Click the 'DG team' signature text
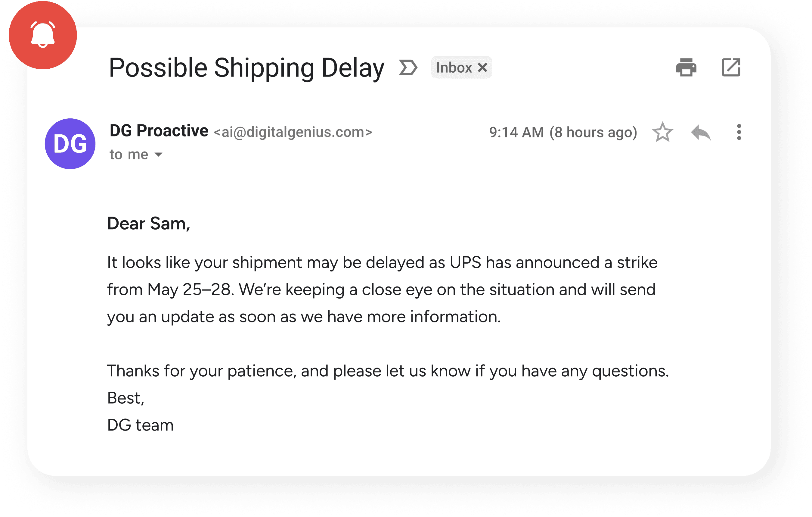This screenshot has width=812, height=517. point(140,425)
